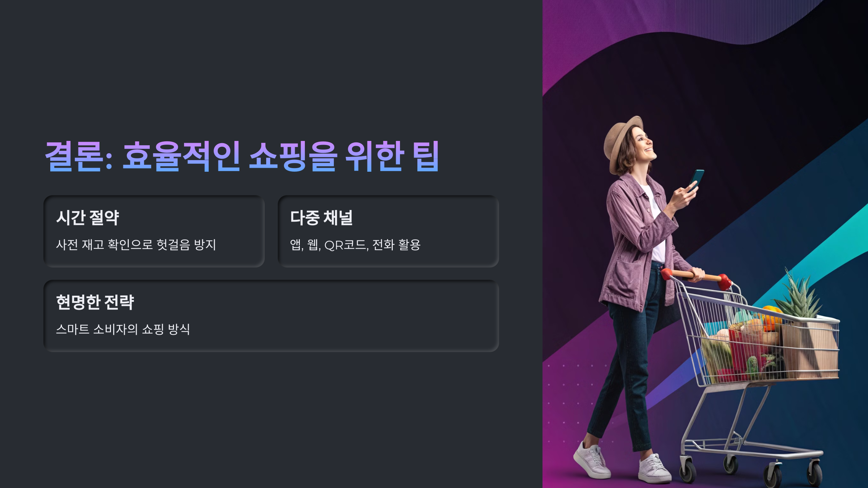Click the 앱, 웹, QR코드, 전화 활용 text

(355, 245)
